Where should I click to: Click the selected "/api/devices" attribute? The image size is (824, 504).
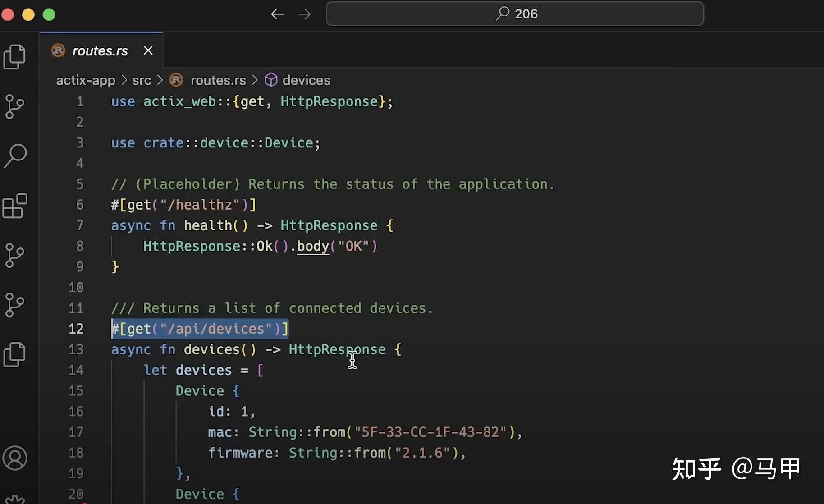click(x=200, y=329)
